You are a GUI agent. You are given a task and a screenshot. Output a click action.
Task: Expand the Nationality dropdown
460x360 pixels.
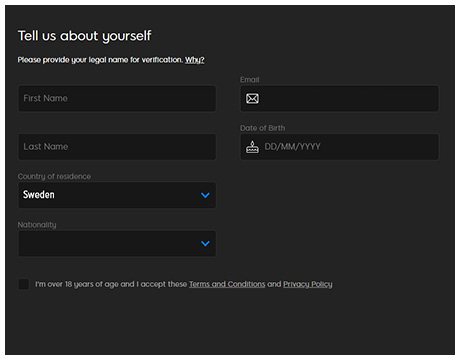point(117,243)
